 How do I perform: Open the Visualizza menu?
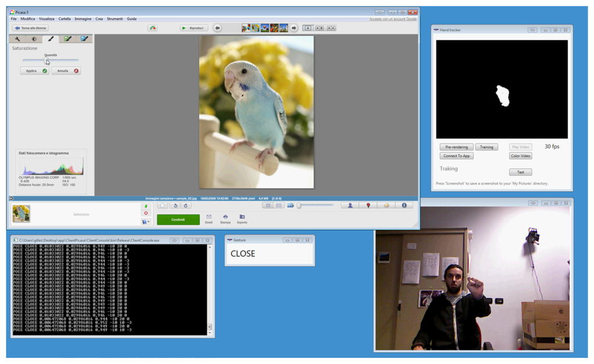pos(46,19)
